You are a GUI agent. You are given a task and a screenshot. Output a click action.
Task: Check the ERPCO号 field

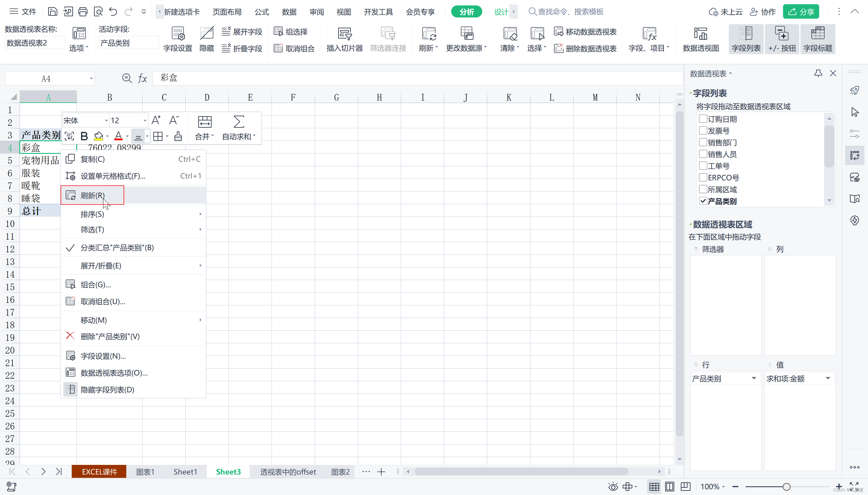pyautogui.click(x=703, y=177)
